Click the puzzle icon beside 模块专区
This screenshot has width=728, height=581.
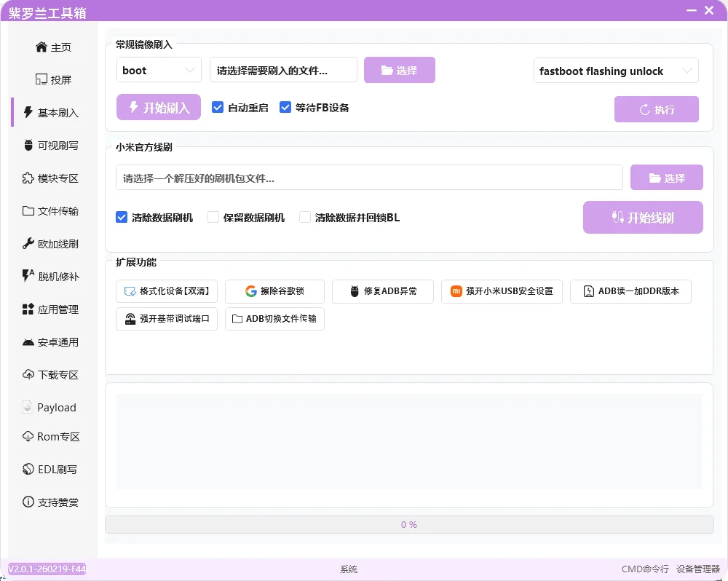[x=28, y=178]
